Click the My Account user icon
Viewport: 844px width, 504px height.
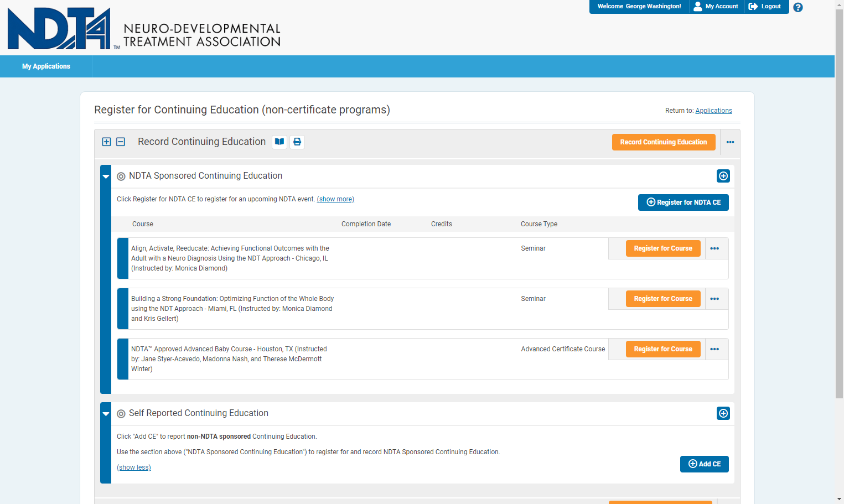pos(697,6)
